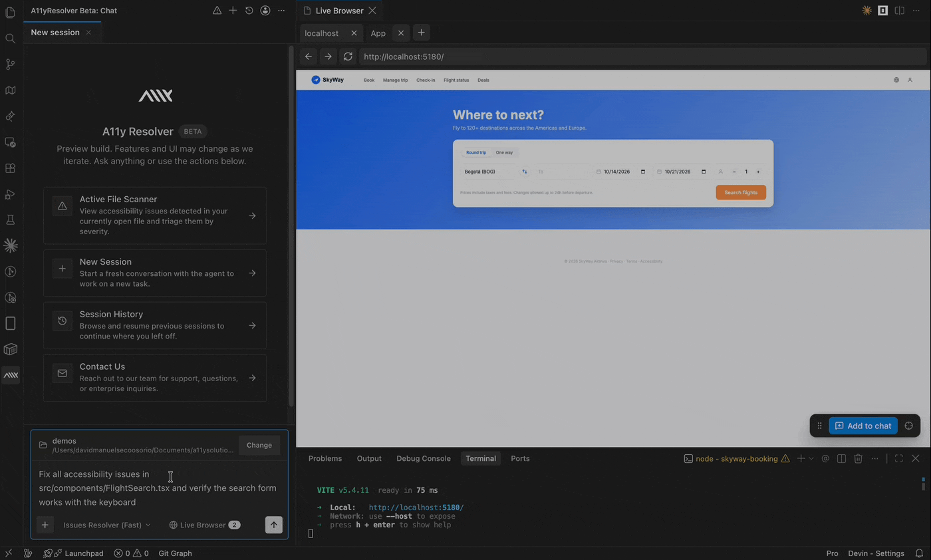
Task: Open session history from the chat header clock icon
Action: tap(249, 11)
